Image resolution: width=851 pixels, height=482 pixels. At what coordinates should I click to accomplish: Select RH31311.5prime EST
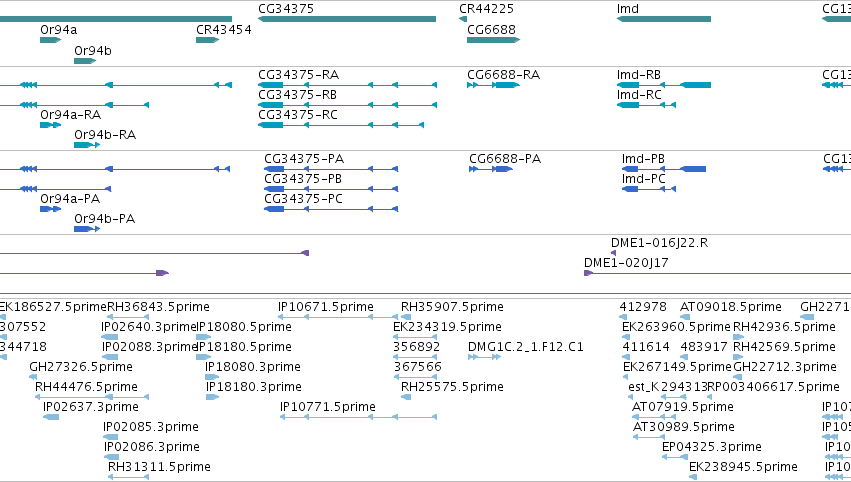[129, 477]
